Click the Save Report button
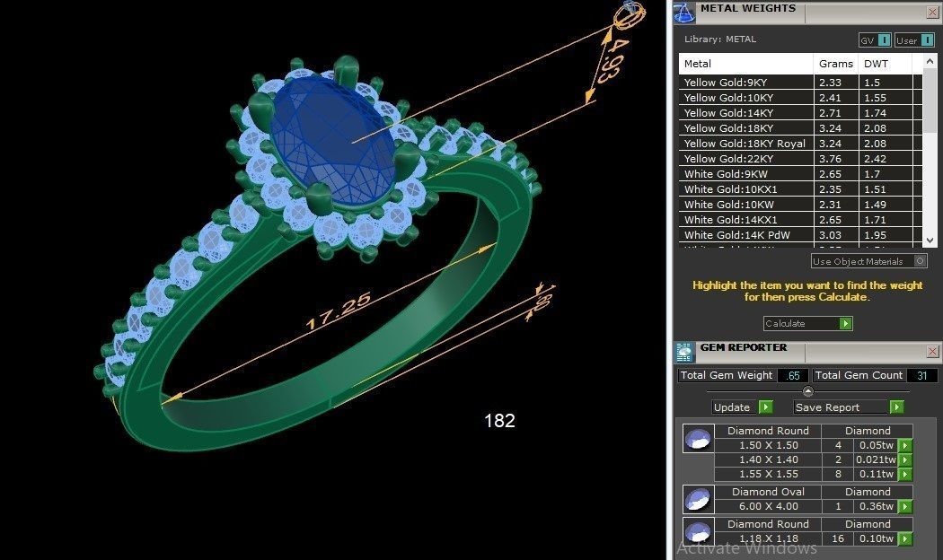Image resolution: width=943 pixels, height=560 pixels. tap(849, 407)
